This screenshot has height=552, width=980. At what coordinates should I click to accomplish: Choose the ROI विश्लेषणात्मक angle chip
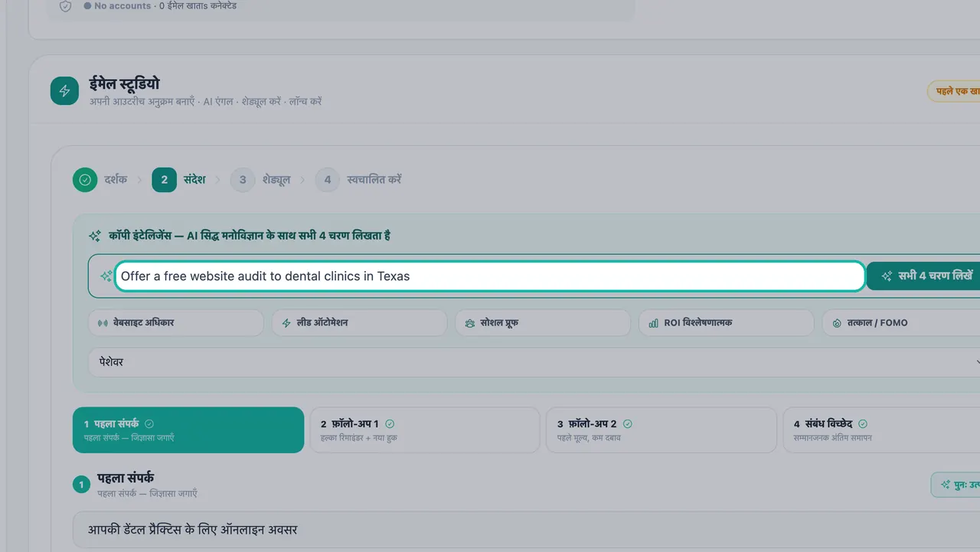coord(726,323)
